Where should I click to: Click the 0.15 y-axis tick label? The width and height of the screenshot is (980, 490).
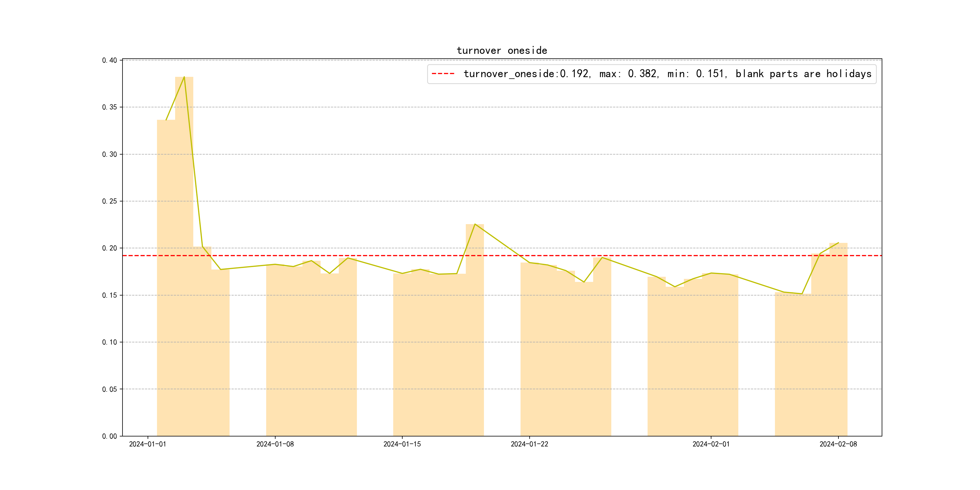pos(109,295)
